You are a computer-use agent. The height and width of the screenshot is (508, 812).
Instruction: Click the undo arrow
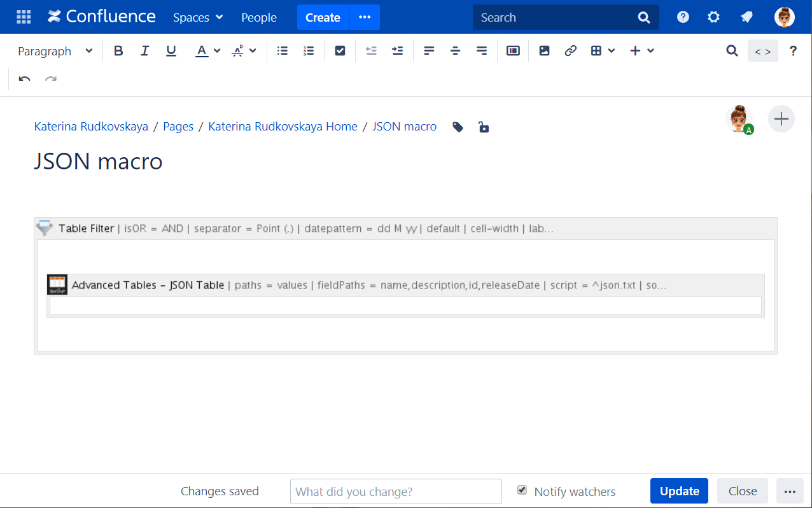coord(25,80)
